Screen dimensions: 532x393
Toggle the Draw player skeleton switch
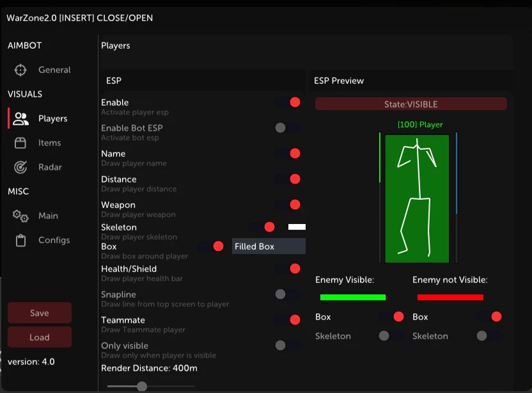(x=262, y=227)
